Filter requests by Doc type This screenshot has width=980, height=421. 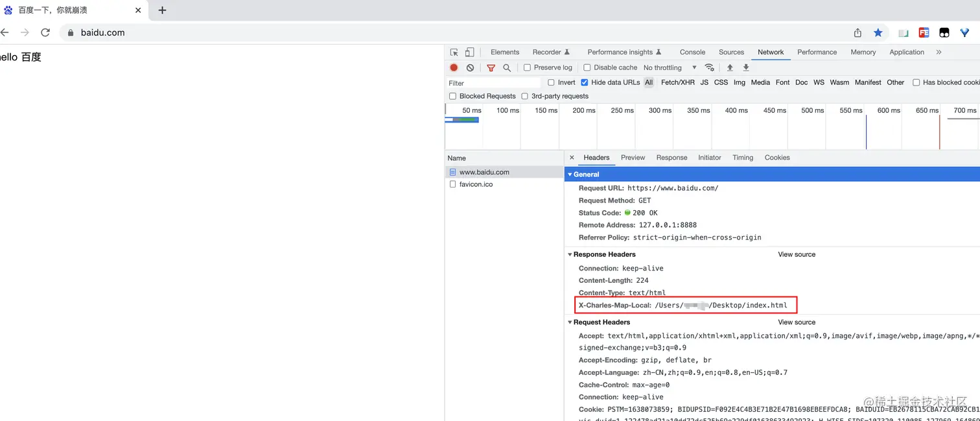point(801,82)
